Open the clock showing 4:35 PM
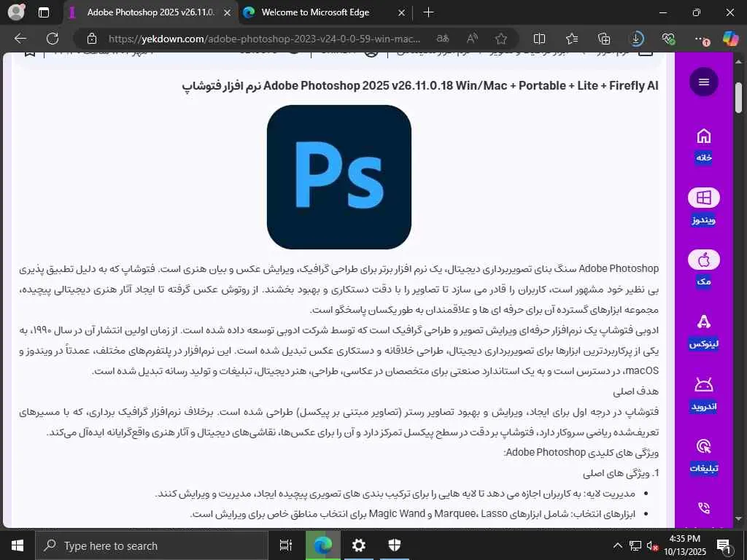 coord(684,545)
